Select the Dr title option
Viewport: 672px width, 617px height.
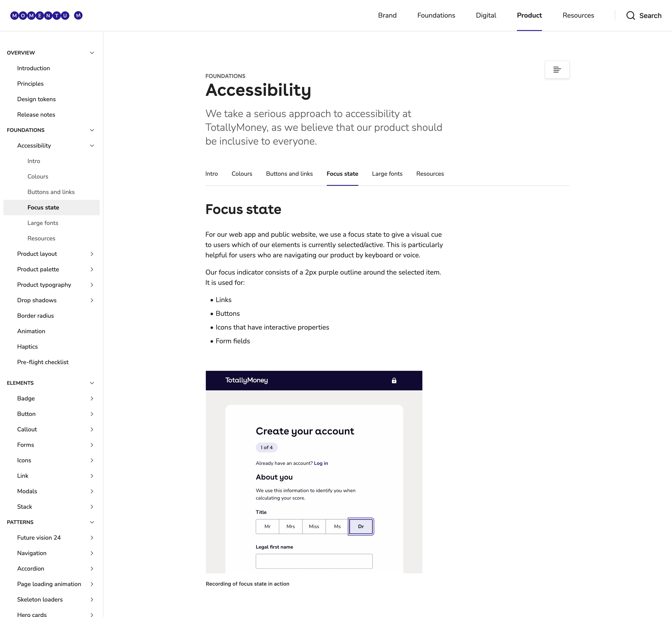360,527
